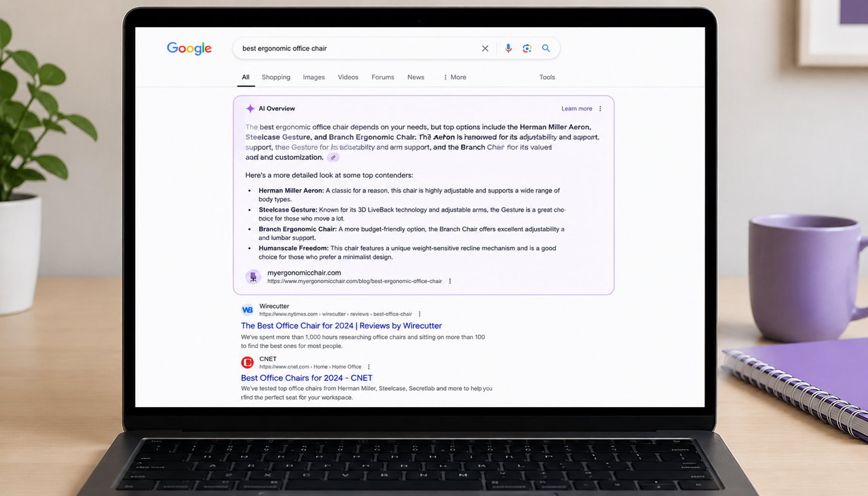Select the All tab
This screenshot has height=496, width=868.
[x=246, y=77]
